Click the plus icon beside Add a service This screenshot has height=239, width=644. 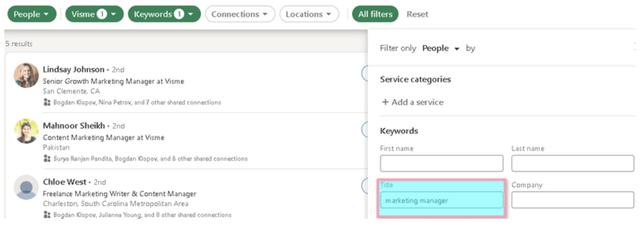tap(385, 102)
